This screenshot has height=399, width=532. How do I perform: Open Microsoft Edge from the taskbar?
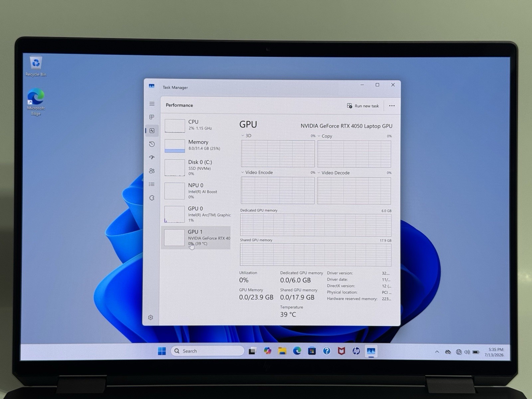(x=297, y=351)
